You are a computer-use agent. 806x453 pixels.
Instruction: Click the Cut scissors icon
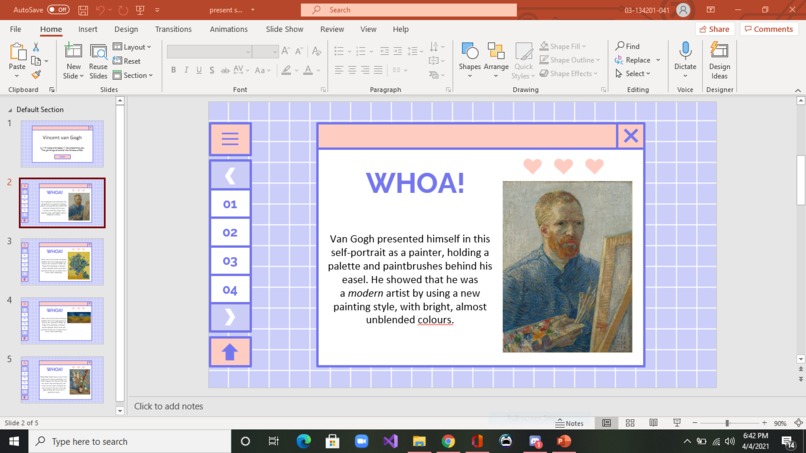[x=36, y=47]
